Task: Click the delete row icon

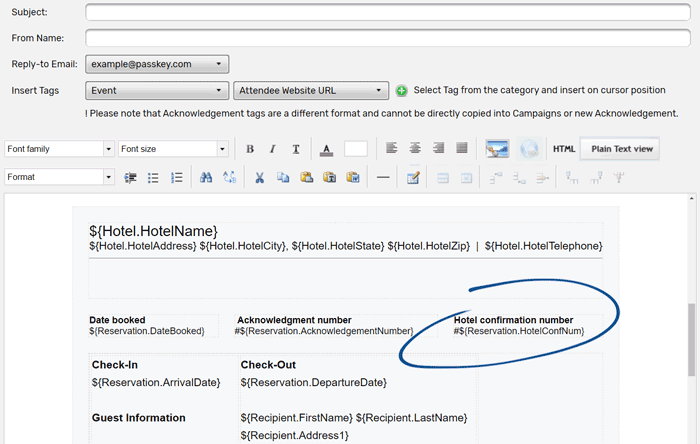Action: (x=542, y=178)
